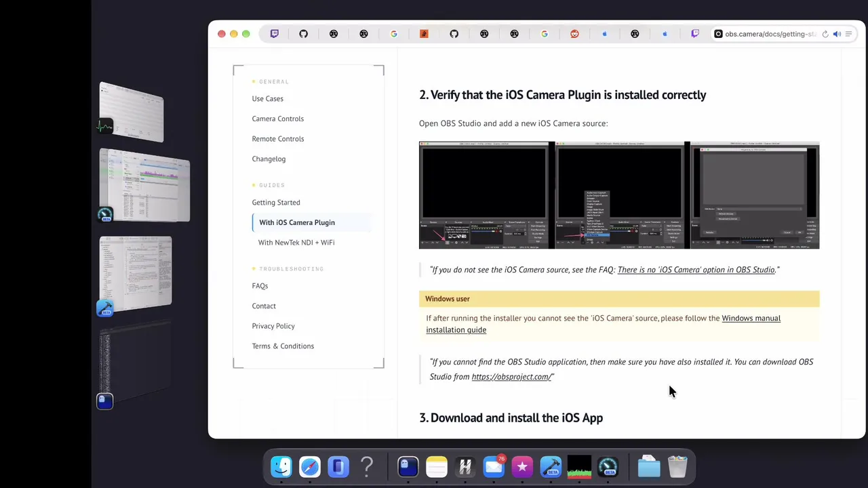Click the first OBS Studio screenshot

tap(486, 195)
